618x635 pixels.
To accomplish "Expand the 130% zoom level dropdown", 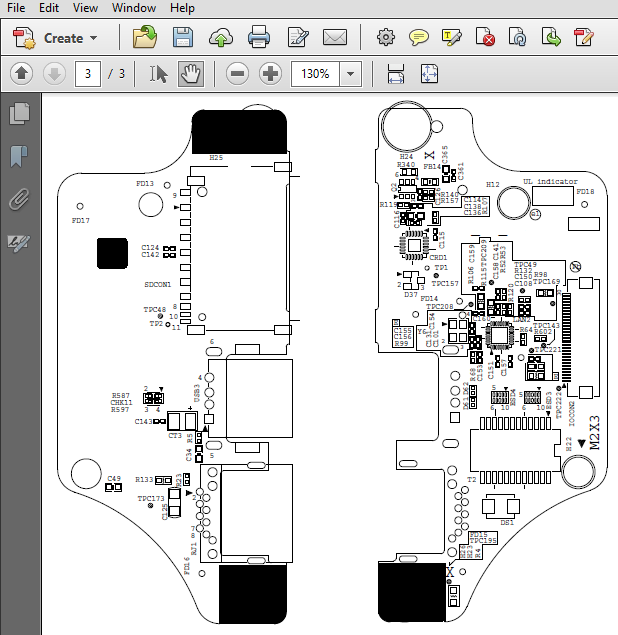I will click(x=351, y=74).
